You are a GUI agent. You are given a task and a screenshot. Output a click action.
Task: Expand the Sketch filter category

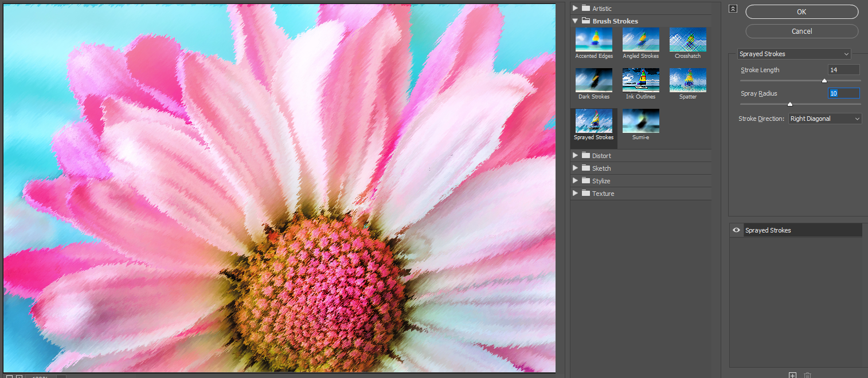click(575, 168)
